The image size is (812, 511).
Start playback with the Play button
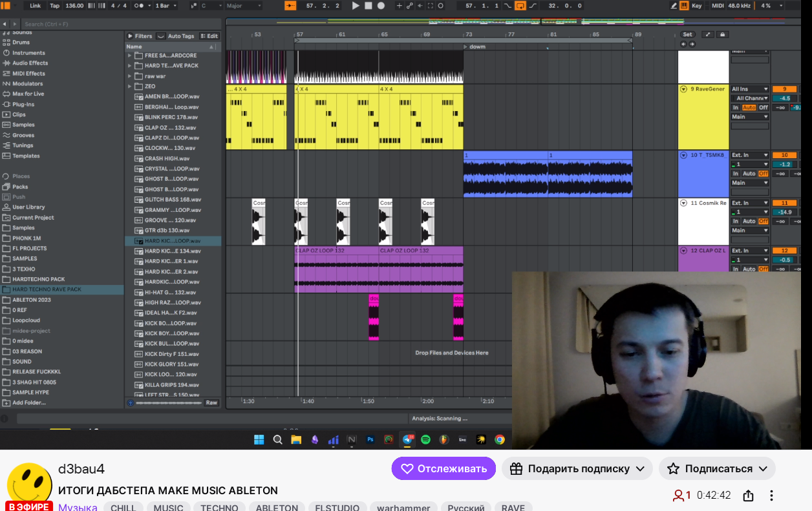point(356,6)
